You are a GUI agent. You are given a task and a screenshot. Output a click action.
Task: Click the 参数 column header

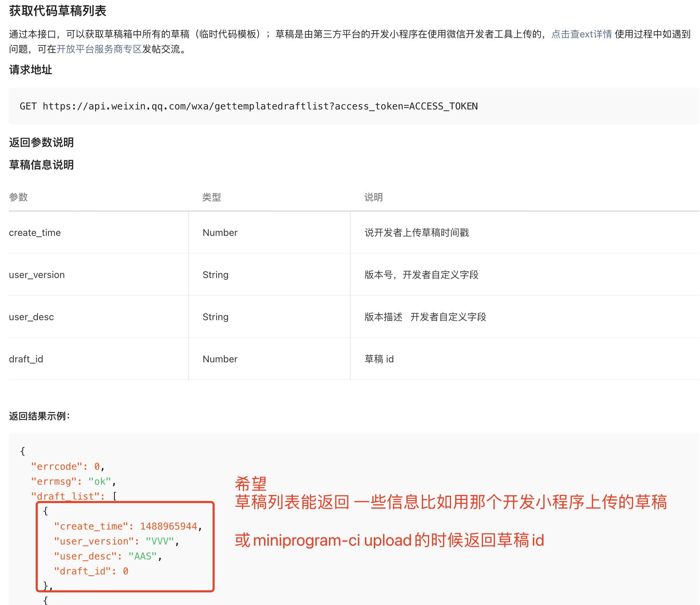click(18, 197)
